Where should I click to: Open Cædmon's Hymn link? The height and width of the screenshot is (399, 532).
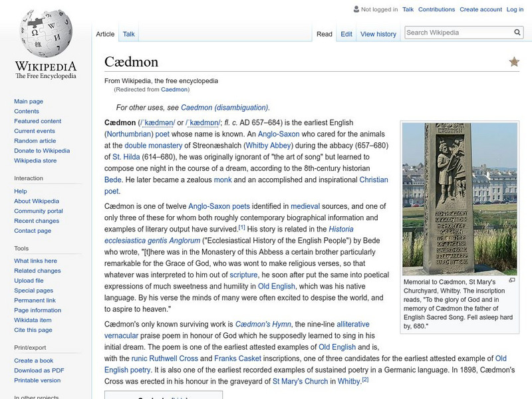point(263,324)
